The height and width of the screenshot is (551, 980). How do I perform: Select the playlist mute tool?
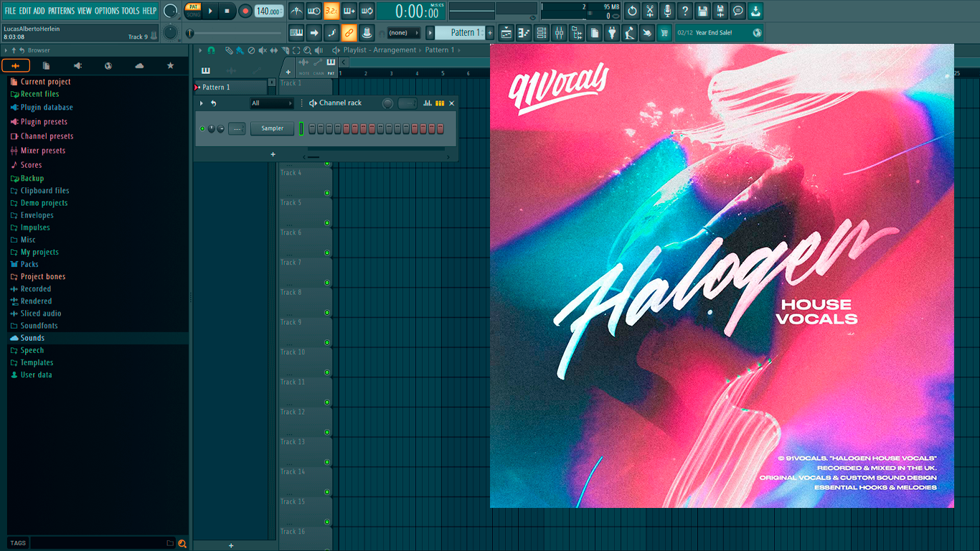pyautogui.click(x=262, y=50)
